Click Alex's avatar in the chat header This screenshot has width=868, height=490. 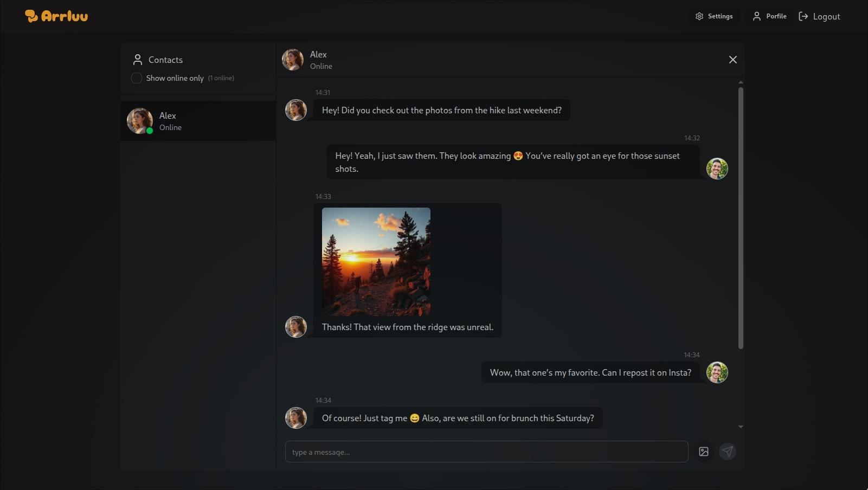[293, 60]
